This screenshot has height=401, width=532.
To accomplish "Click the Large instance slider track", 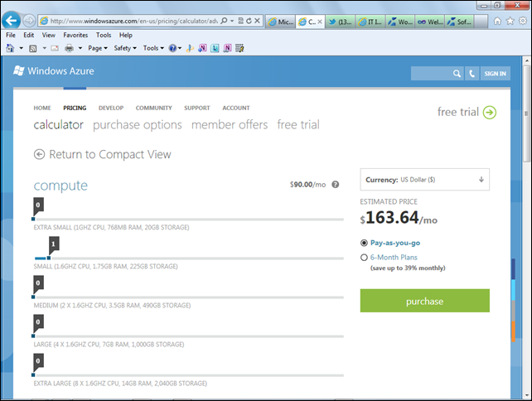I will click(188, 336).
